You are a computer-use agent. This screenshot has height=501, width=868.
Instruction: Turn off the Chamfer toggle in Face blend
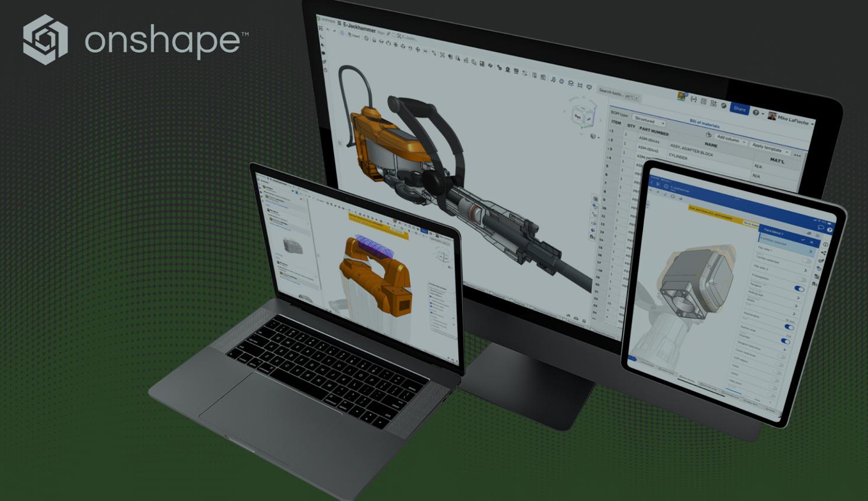785,341
